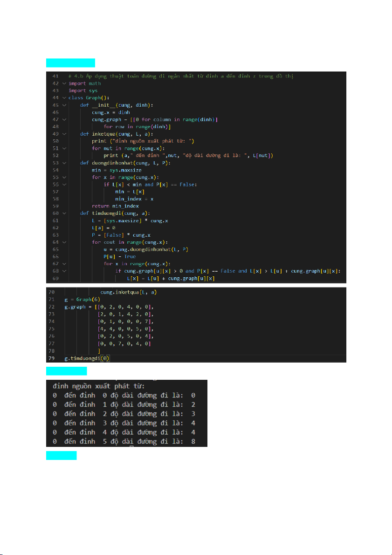Image resolution: width=392 pixels, height=555 pixels.
Task: Click matrix row '[0, 1, 0, 0, 0, 7],'
Action: [126, 322]
